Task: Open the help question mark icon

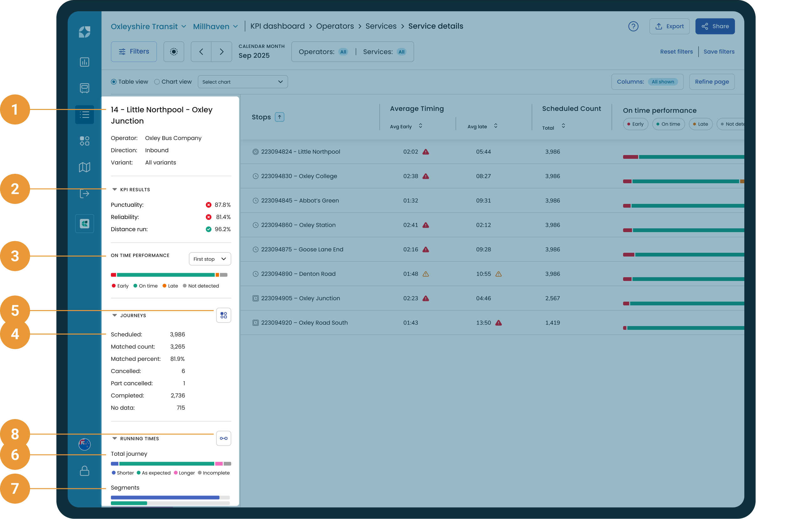Action: [x=633, y=26]
